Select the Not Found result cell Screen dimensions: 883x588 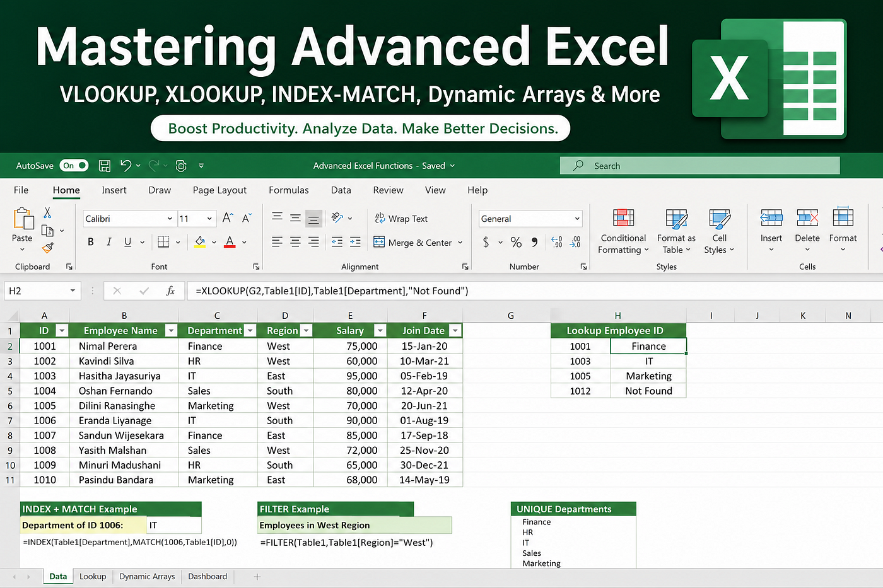point(648,391)
